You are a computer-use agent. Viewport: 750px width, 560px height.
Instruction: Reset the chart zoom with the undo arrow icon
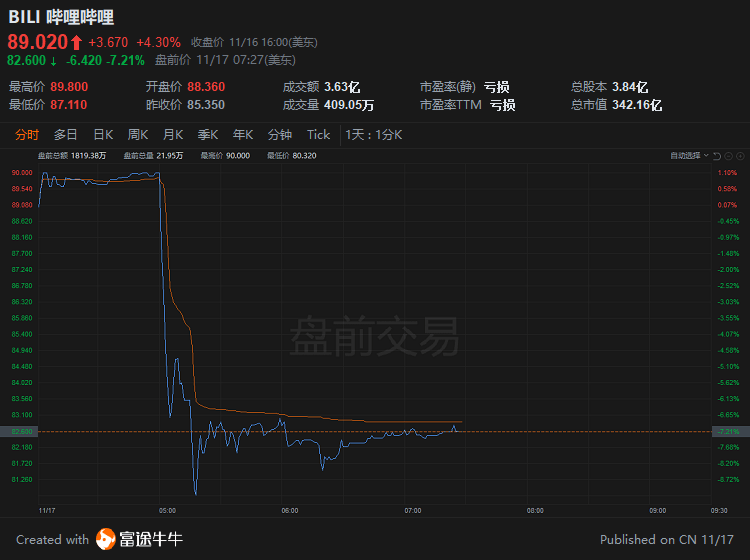[x=717, y=156]
